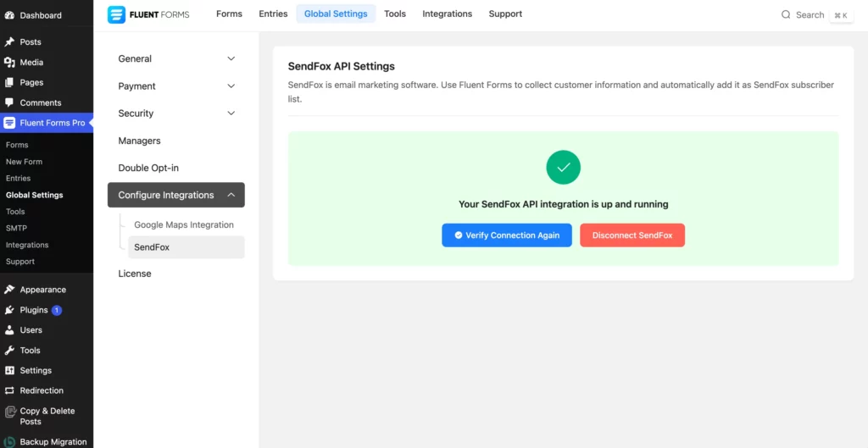The width and height of the screenshot is (868, 448).
Task: Click the SendFox API Settings heading
Action: 341,66
